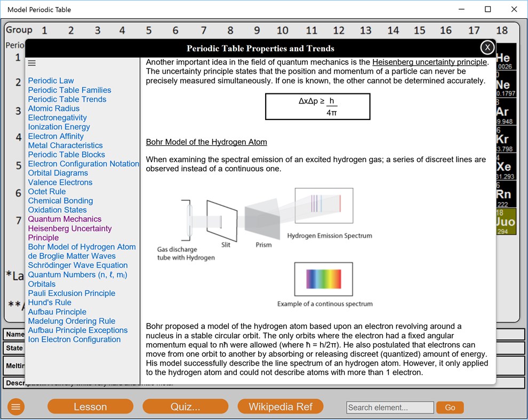The image size is (528, 420).
Task: Select the highlighted Uuo element tile
Action: coord(503,220)
